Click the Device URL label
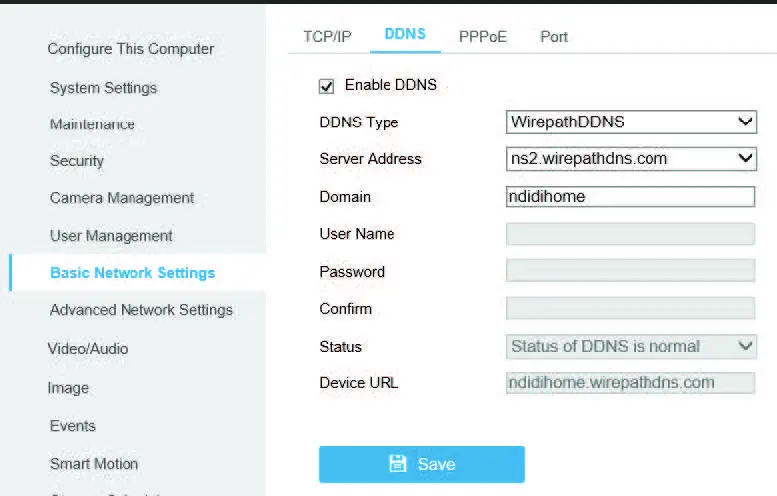This screenshot has height=496, width=777. [359, 383]
